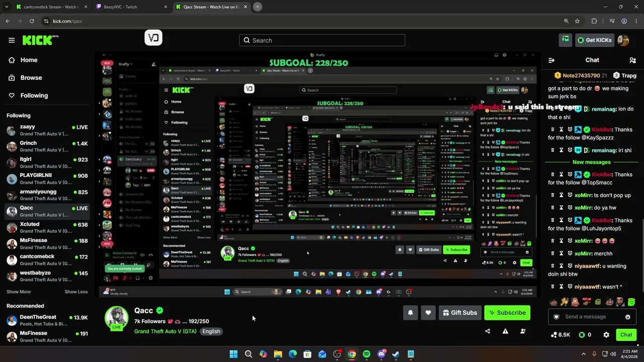Click Note27435790 in the chat leaderboard
Image resolution: width=644 pixels, height=362 pixels.
pyautogui.click(x=581, y=75)
